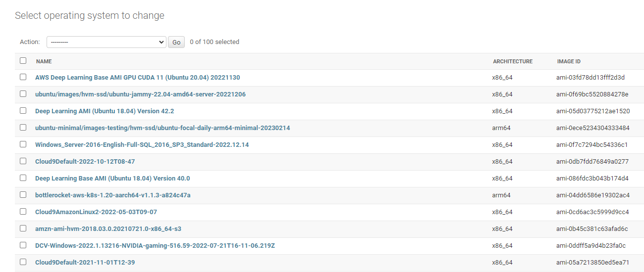Viewport: 644px width, 272px height.
Task: Click image ID ami-0f69bc5520884278e
Action: (592, 94)
